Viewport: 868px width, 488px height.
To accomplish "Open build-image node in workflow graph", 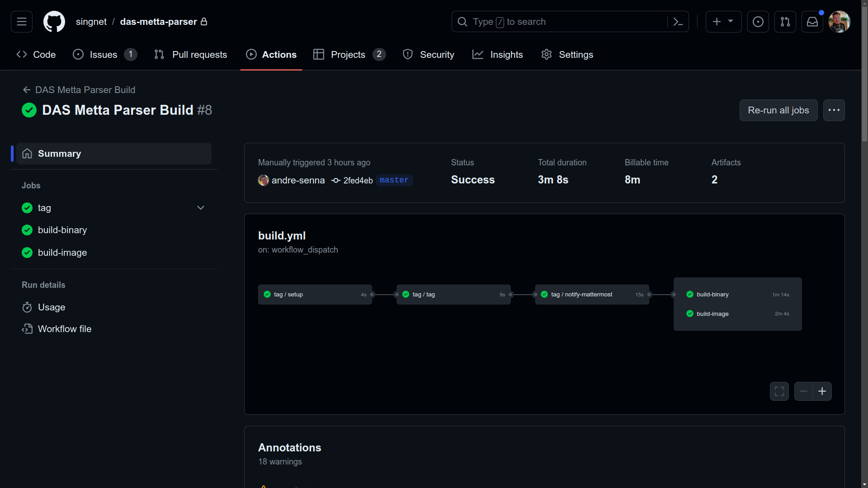I will click(x=738, y=314).
